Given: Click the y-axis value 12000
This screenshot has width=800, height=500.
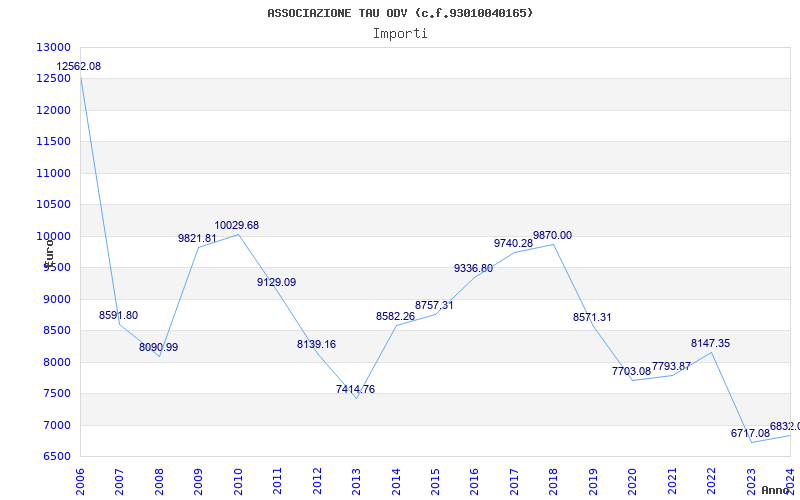Looking at the screenshot, I should tap(53, 110).
